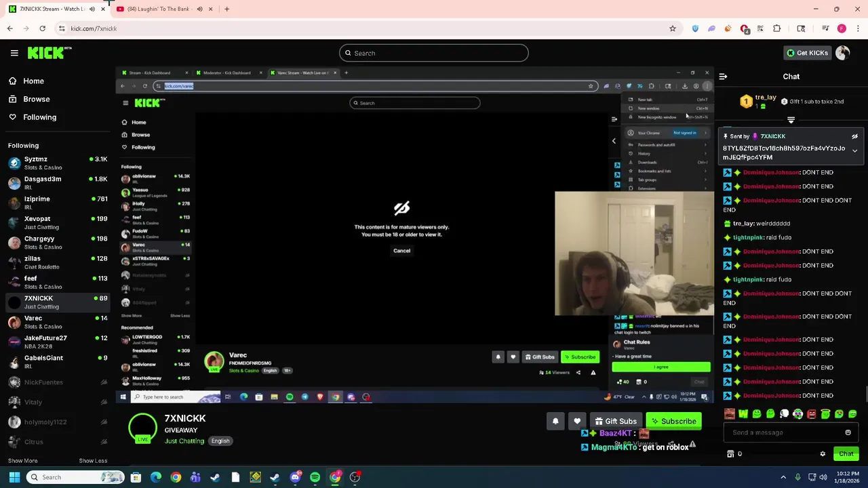The image size is (868, 488).
Task: Open the user profile avatar menu
Action: click(x=843, y=53)
